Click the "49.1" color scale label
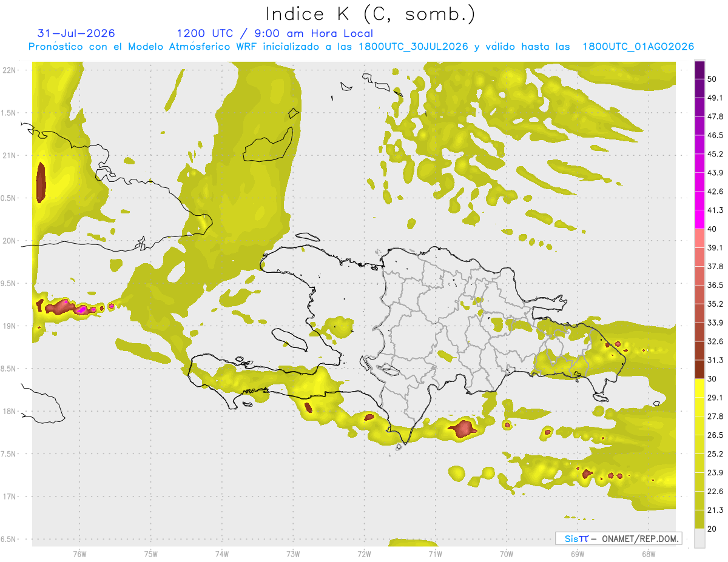Viewport: 728px width, 562px height. coord(715,98)
